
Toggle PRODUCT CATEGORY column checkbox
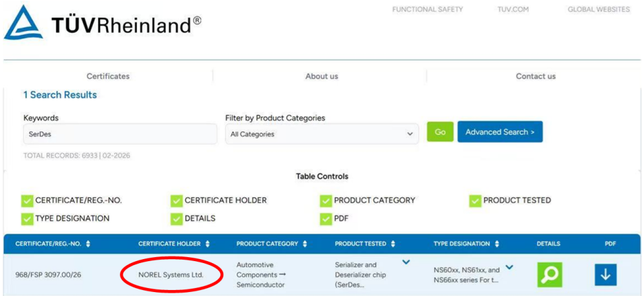326,201
